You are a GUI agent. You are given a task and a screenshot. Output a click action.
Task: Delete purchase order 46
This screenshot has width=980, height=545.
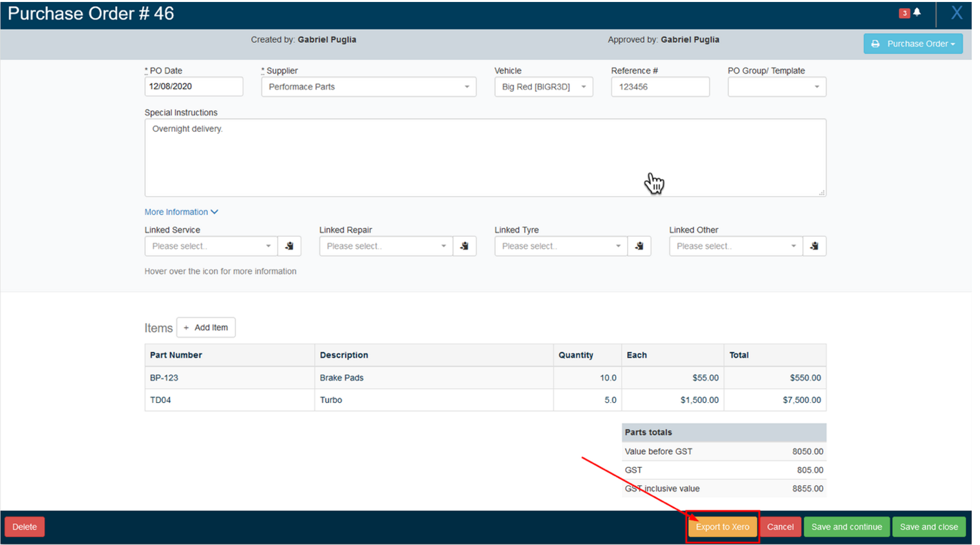25,526
